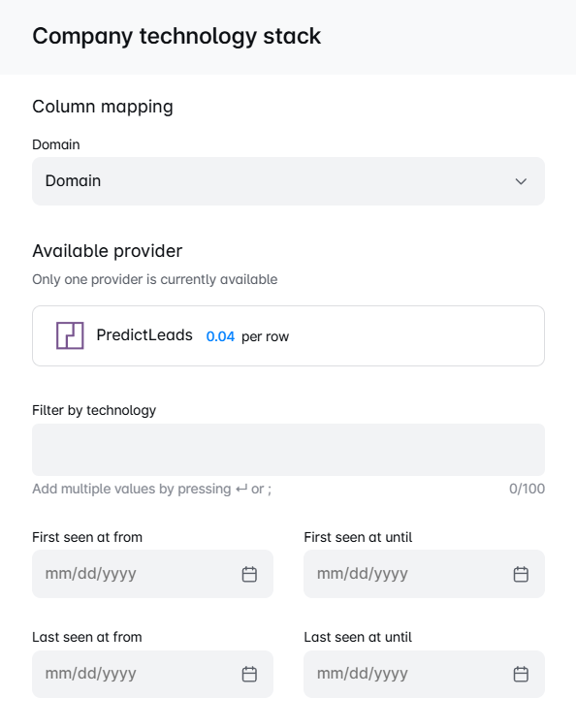Image resolution: width=576 pixels, height=728 pixels.
Task: Click the 0.04 per row price
Action: (247, 336)
